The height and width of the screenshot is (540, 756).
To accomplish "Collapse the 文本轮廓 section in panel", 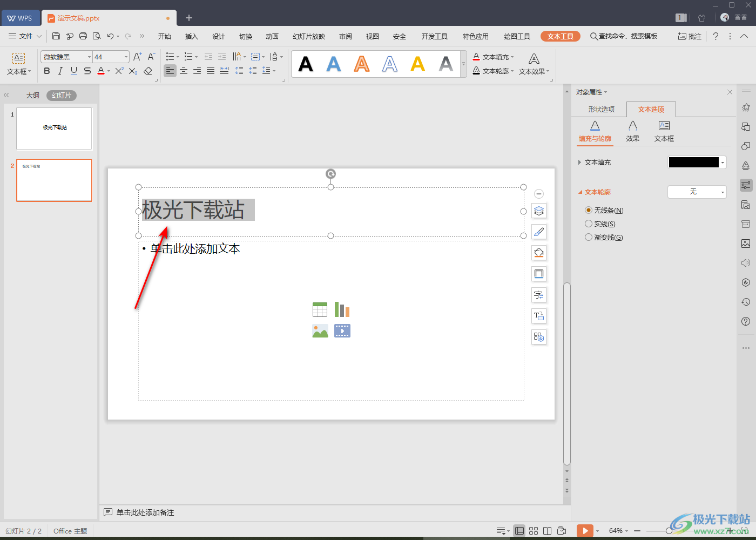I will coord(580,192).
